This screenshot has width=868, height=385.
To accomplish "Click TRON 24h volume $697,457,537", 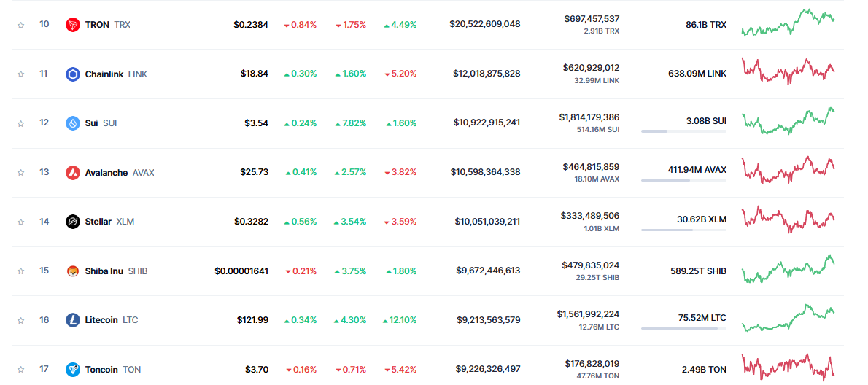I will (x=592, y=19).
